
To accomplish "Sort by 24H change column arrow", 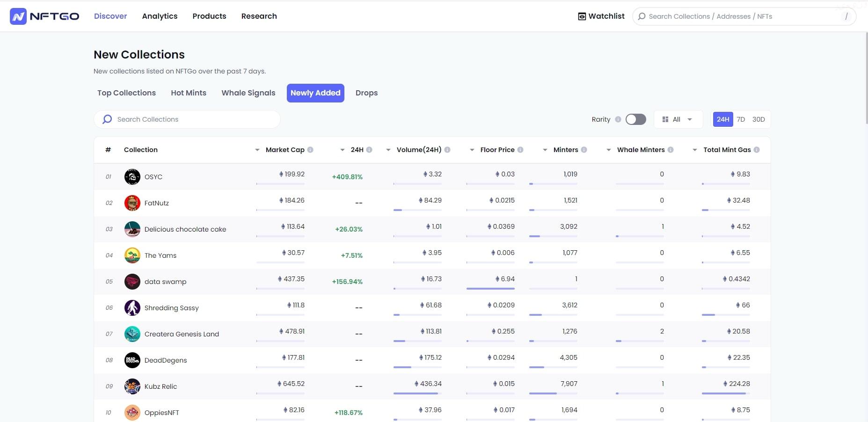I will coord(343,150).
